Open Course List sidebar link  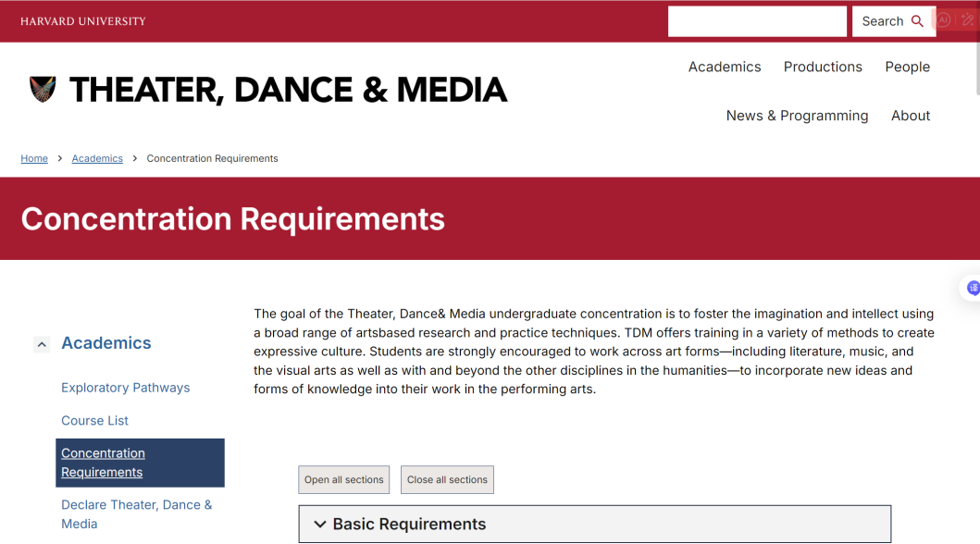pyautogui.click(x=95, y=421)
